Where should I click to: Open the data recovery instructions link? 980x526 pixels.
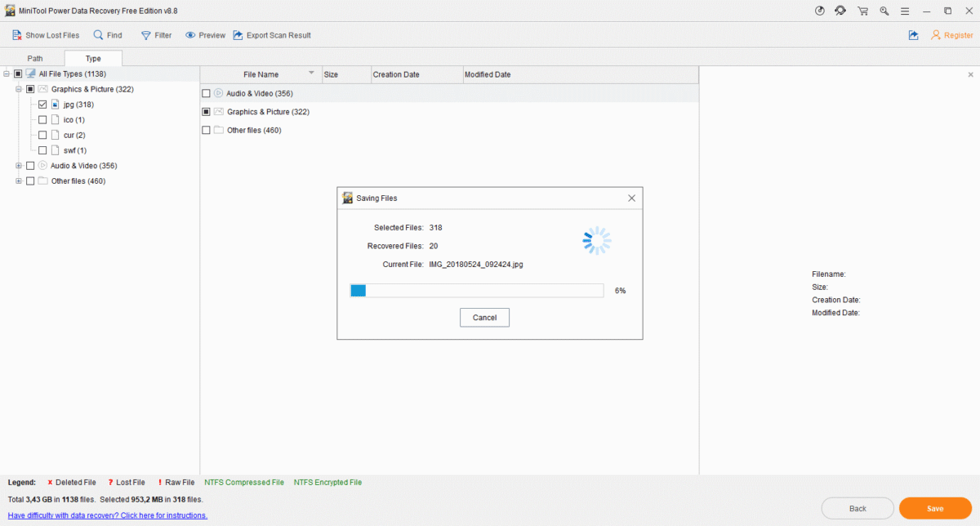pyautogui.click(x=107, y=515)
